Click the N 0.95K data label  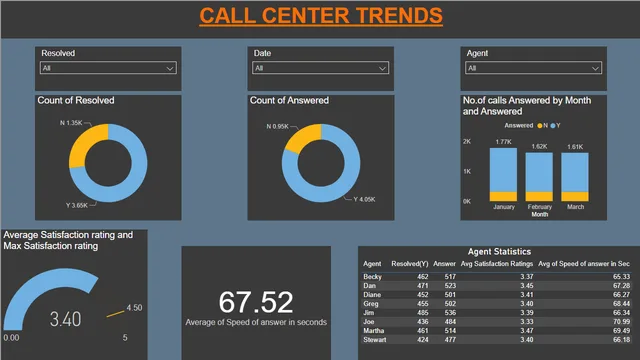coord(278,127)
